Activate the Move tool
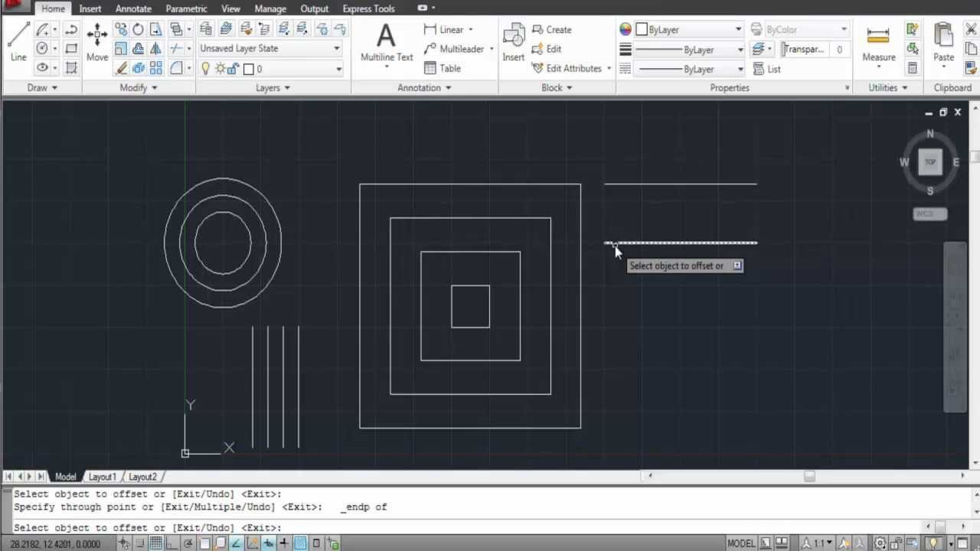Screen dimensions: 980x551 point(97,42)
